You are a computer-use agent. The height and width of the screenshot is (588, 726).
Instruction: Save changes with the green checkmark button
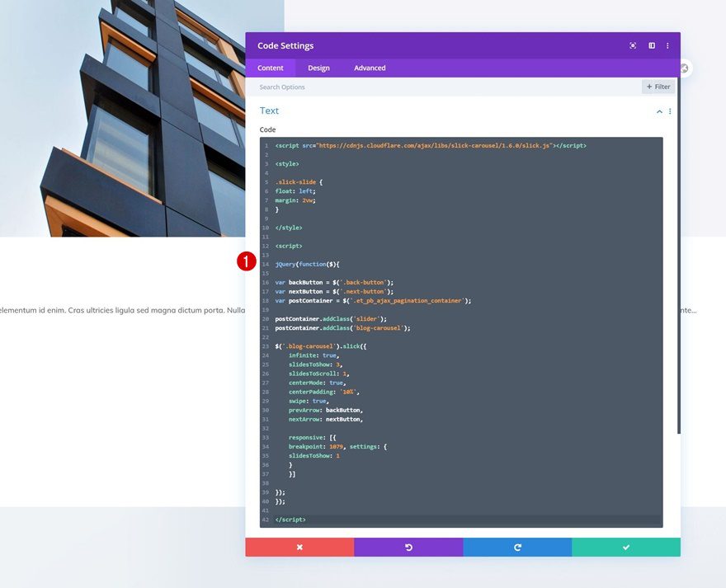pyautogui.click(x=626, y=547)
